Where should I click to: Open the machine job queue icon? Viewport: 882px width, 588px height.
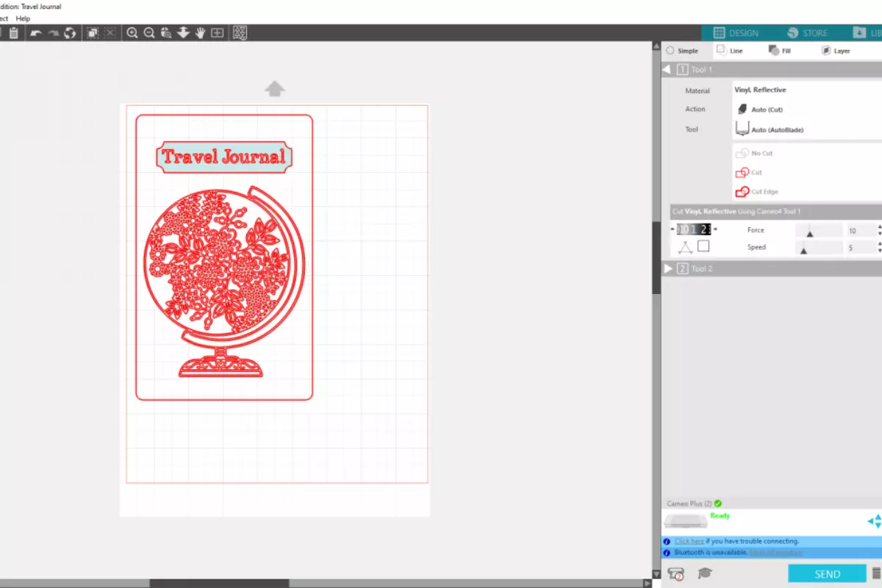[x=676, y=573]
